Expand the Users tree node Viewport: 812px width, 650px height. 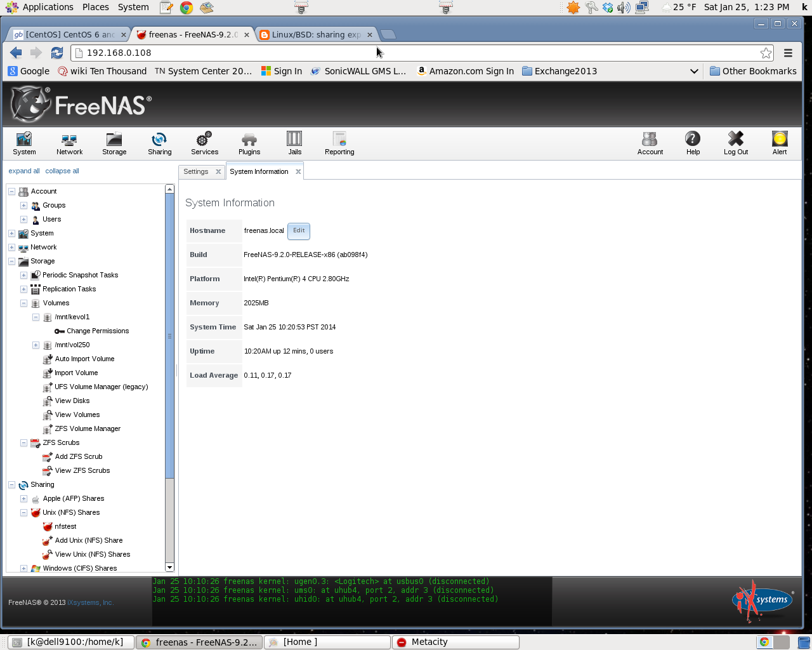(23, 219)
